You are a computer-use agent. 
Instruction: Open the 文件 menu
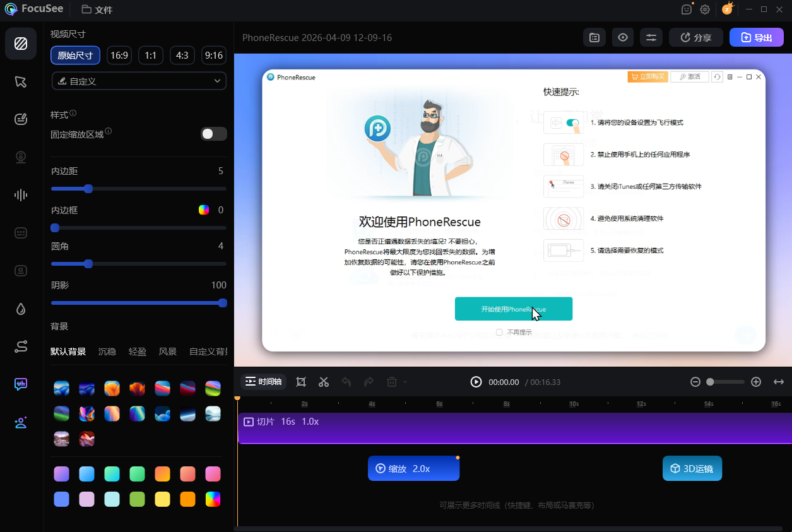(97, 9)
